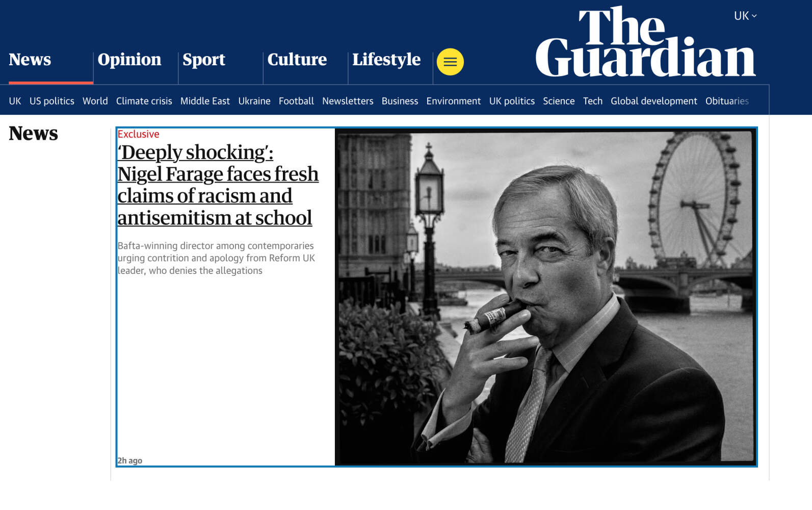Click The Guardian logo
Viewport: 812px width, 510px height.
coord(645,43)
